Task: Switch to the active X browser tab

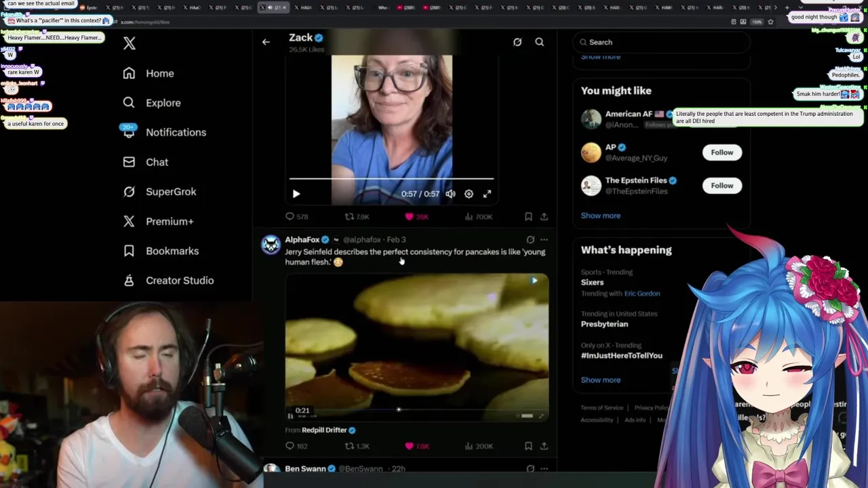Action: pos(274,7)
